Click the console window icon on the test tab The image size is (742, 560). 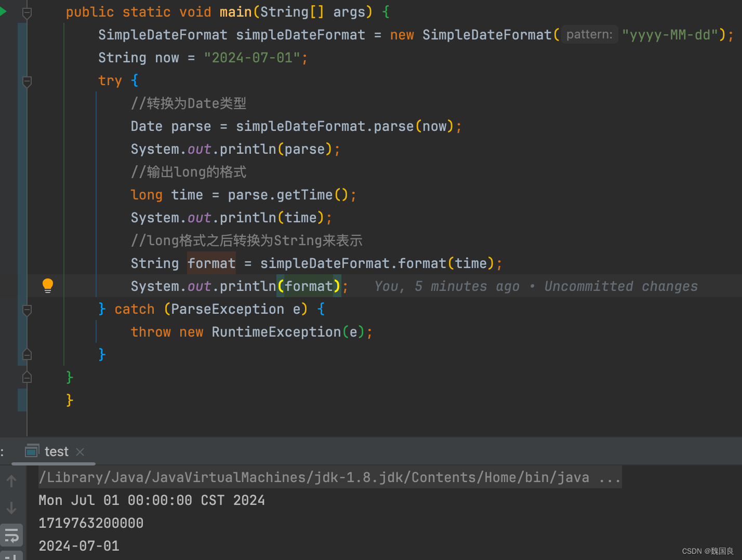32,451
